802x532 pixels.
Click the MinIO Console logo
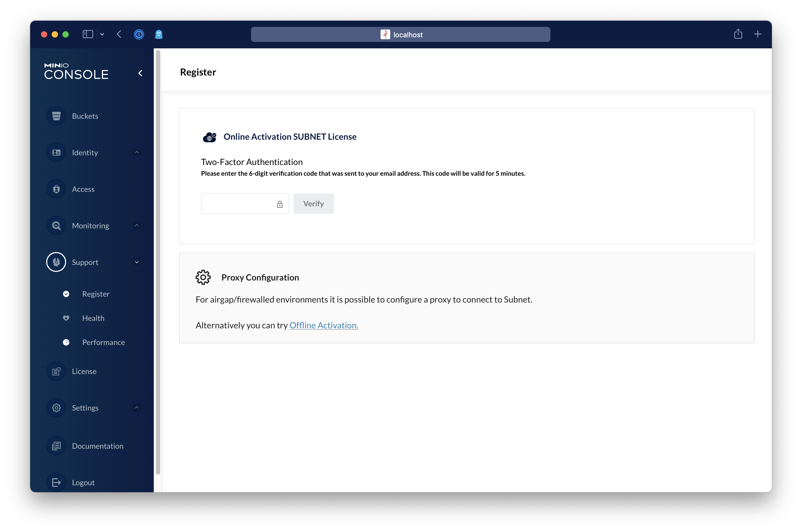pyautogui.click(x=76, y=71)
